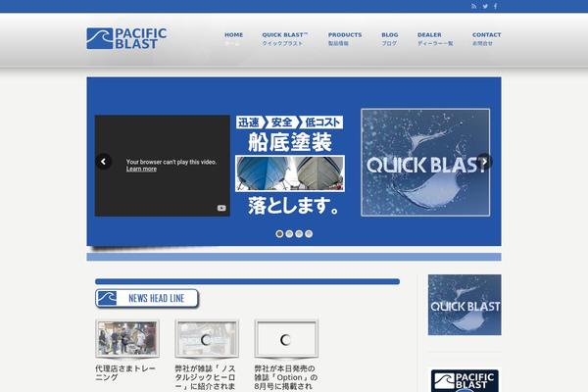Click the Pacific Blast header logo
The height and width of the screenshot is (392, 588).
coord(126,38)
